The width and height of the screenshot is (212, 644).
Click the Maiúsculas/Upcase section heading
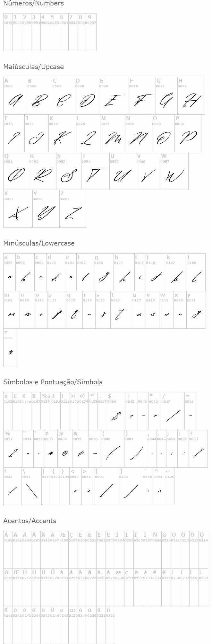(34, 67)
